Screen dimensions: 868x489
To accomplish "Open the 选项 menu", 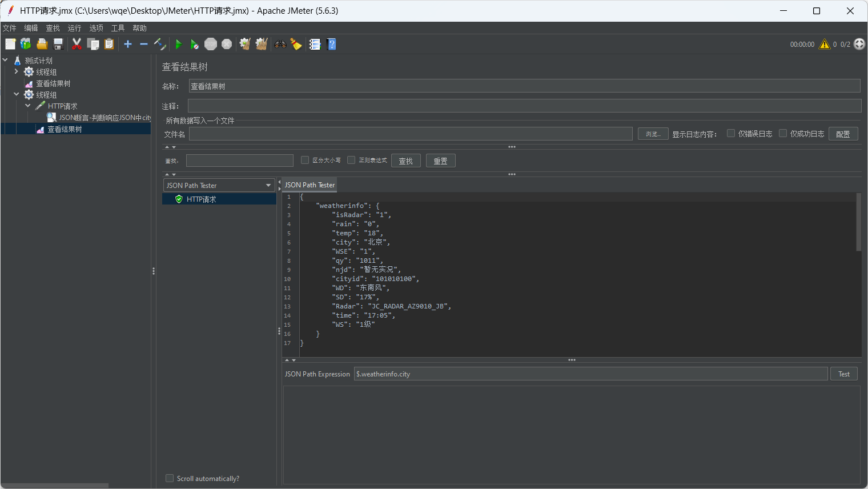I will (x=96, y=28).
